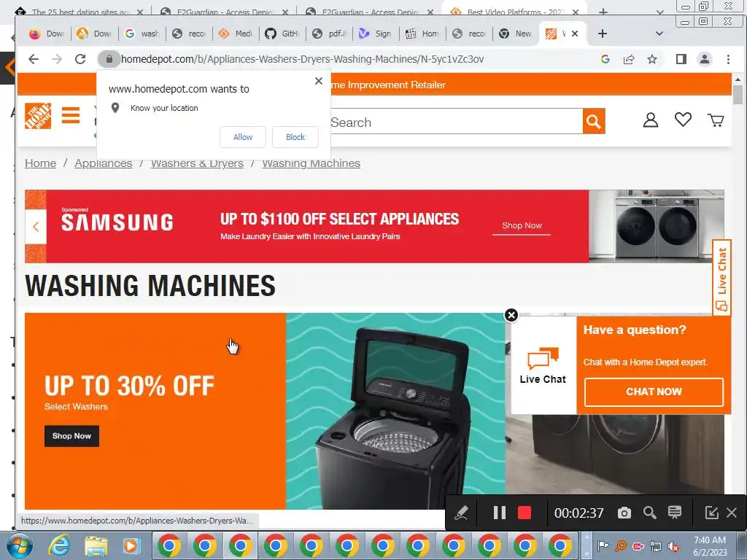The image size is (747, 560).
Task: Open the media player taskbar icon
Action: (131, 545)
